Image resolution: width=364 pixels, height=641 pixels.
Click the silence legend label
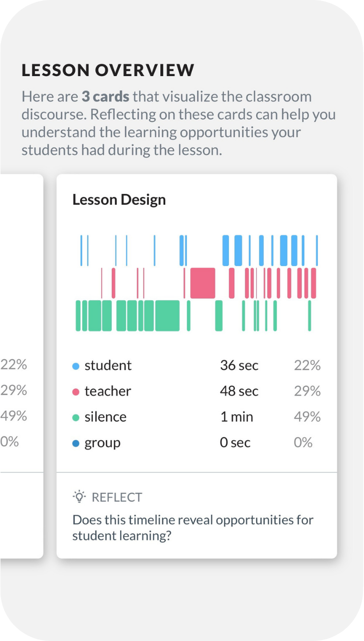[105, 417]
